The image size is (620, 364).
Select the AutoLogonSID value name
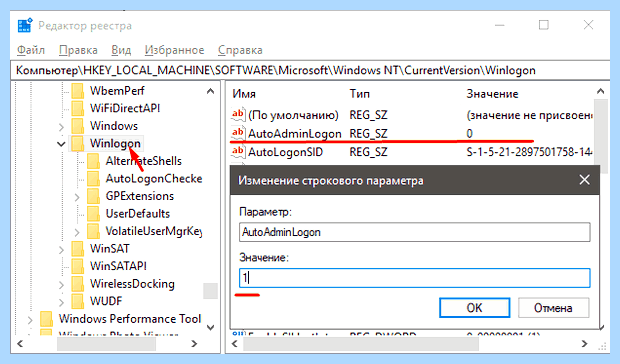285,152
